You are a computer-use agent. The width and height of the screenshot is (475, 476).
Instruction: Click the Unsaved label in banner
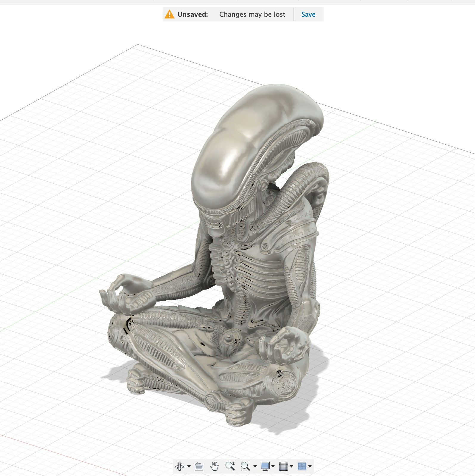(x=193, y=14)
